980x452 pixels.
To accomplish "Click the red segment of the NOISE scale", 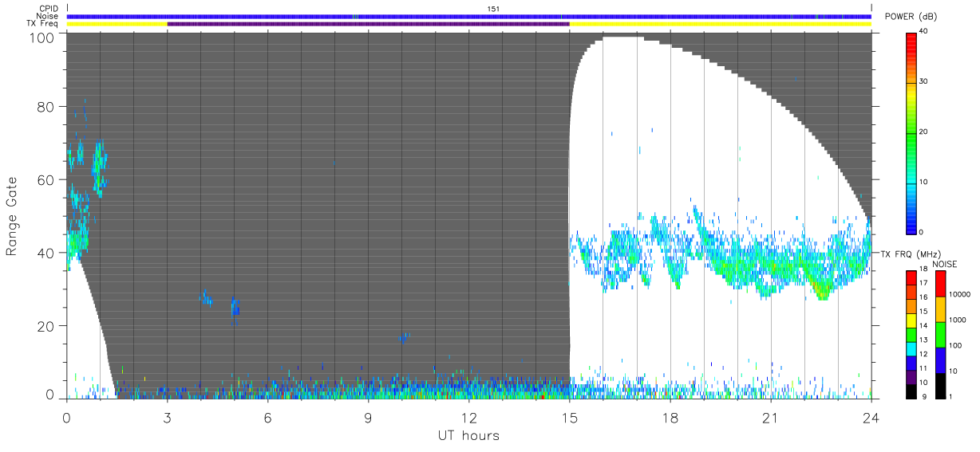I will [939, 284].
